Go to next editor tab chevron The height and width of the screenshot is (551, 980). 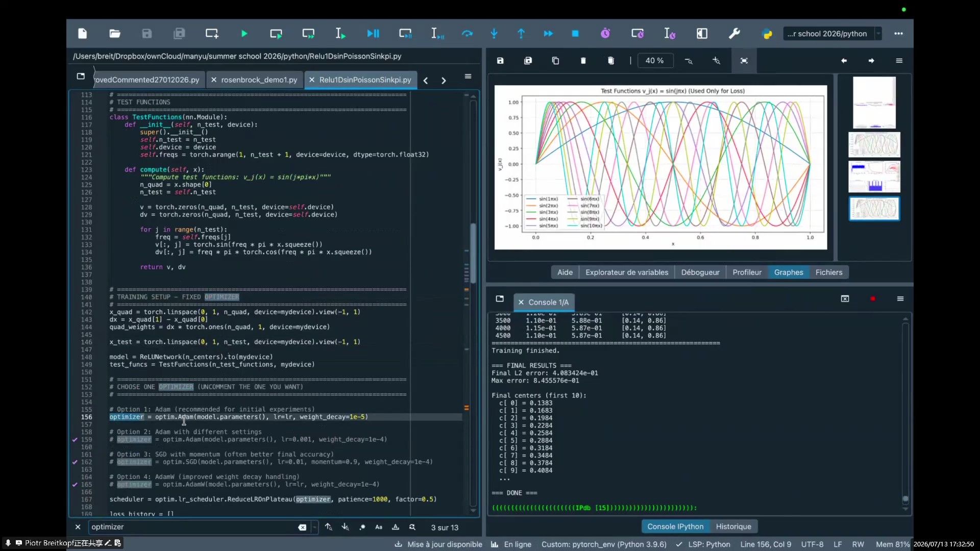[444, 81]
